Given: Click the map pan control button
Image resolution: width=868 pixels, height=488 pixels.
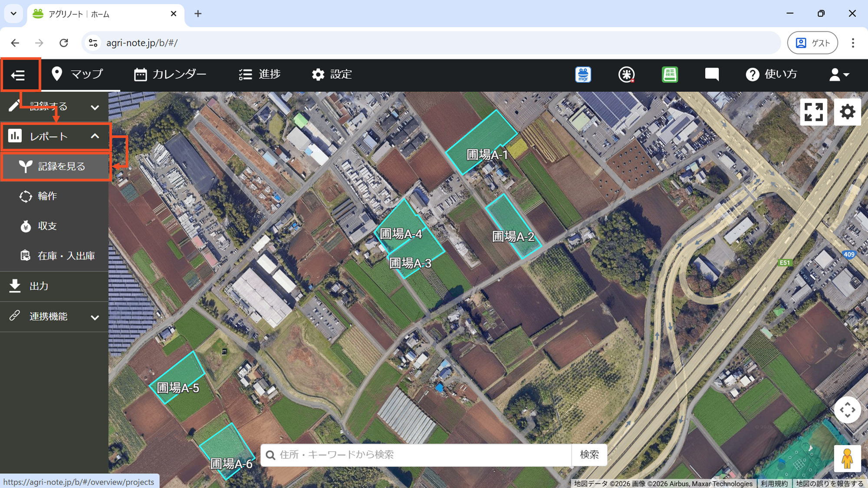Looking at the screenshot, I should coord(847,410).
